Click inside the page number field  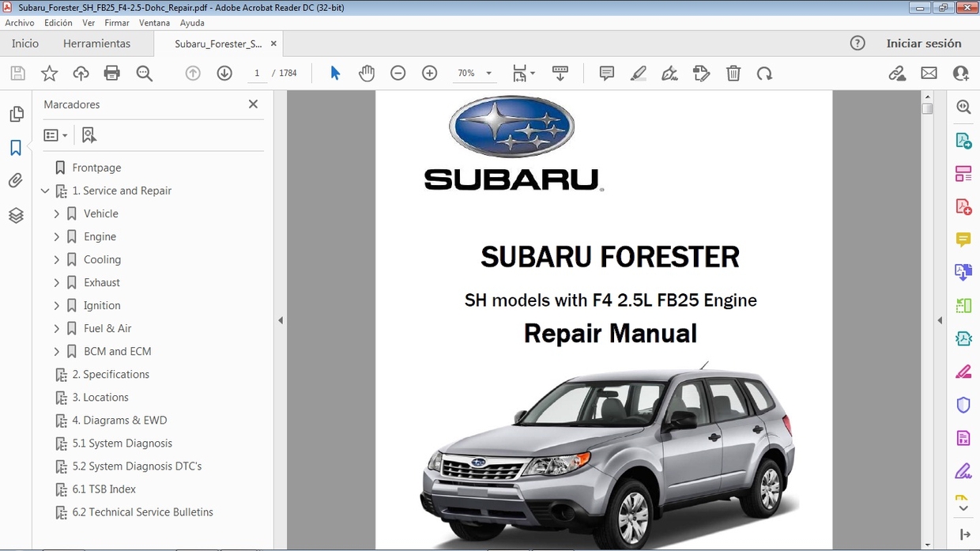(x=257, y=73)
